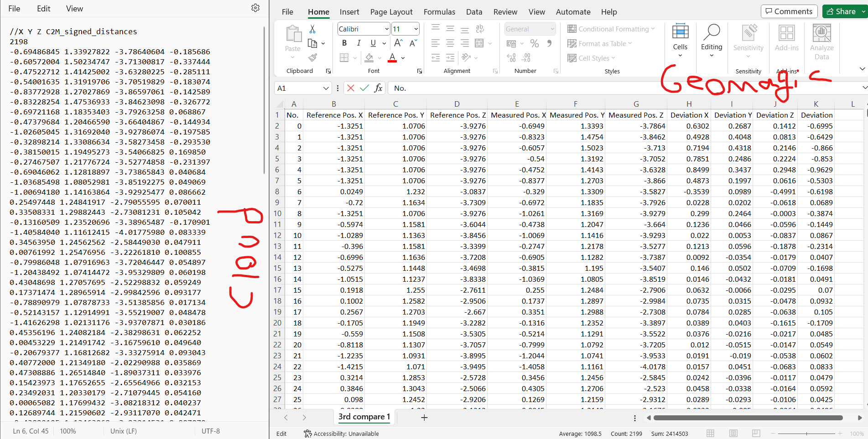868x439 pixels.
Task: Toggle Italic formatting
Action: [x=359, y=43]
